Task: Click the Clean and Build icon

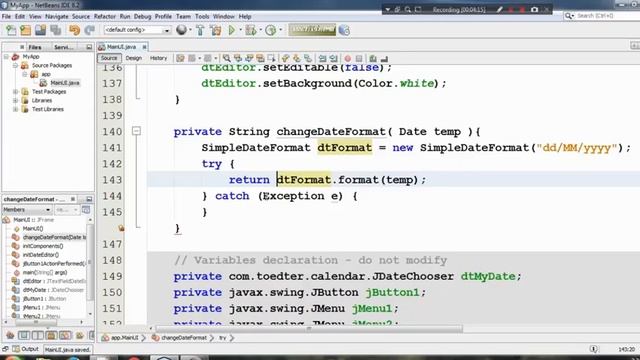Action: pos(216,30)
